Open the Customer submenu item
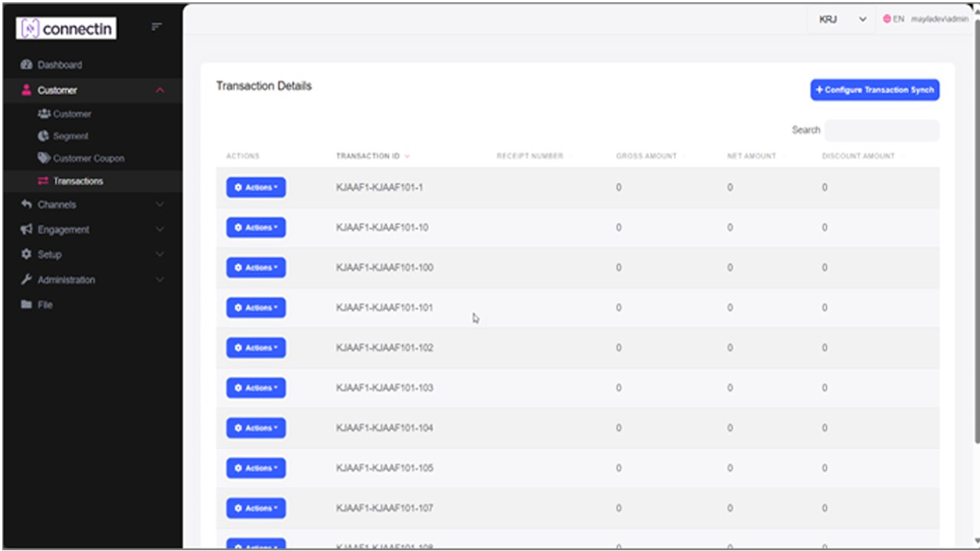 pyautogui.click(x=72, y=114)
